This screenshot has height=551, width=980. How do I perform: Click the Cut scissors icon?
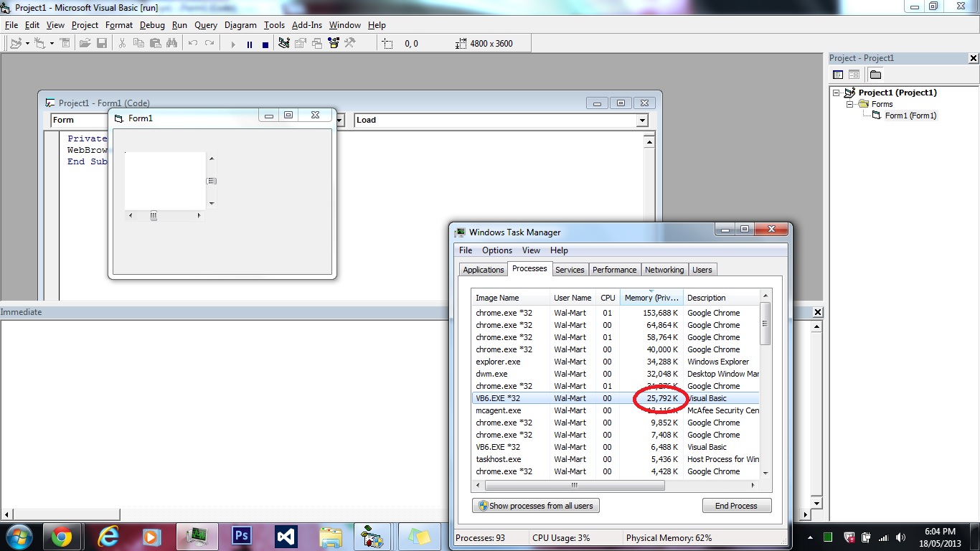(122, 44)
